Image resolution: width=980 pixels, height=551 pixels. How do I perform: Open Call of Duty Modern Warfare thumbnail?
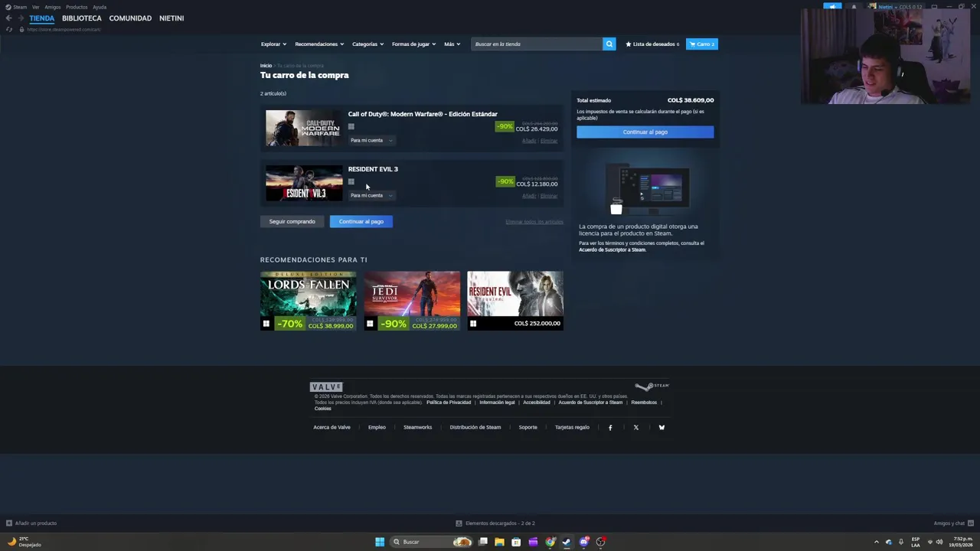tap(304, 129)
